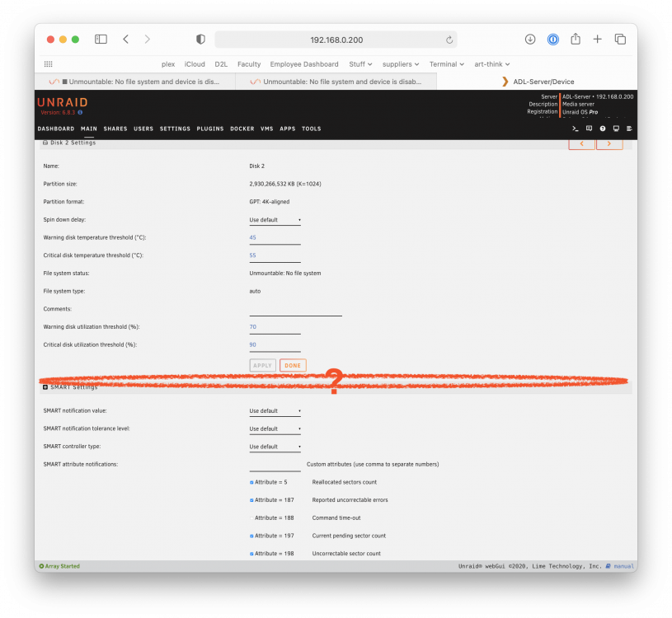Screen dimensions: 672x618
Task: Click the APPLY button
Action: coord(262,365)
